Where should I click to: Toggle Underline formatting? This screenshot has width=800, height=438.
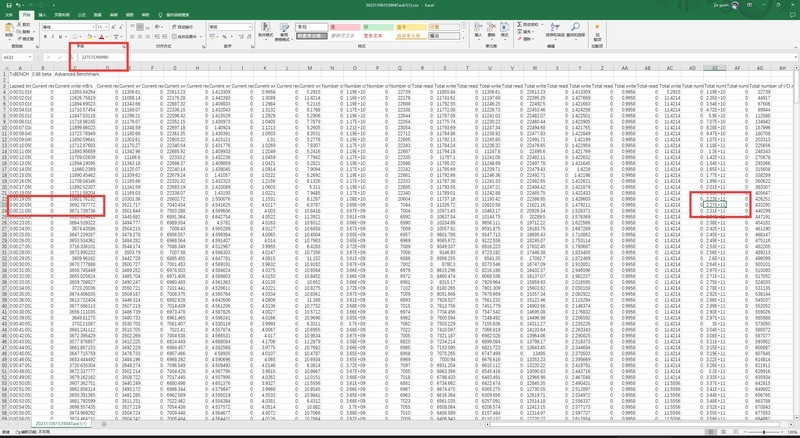(61, 37)
